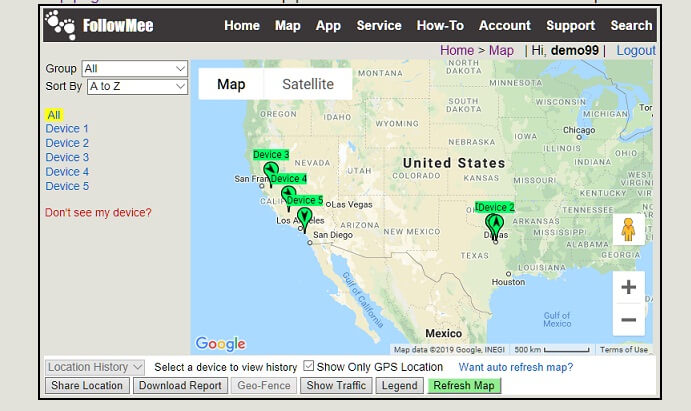691x411 pixels.
Task: Click the Device 5 map pin marker
Action: pyautogui.click(x=304, y=219)
